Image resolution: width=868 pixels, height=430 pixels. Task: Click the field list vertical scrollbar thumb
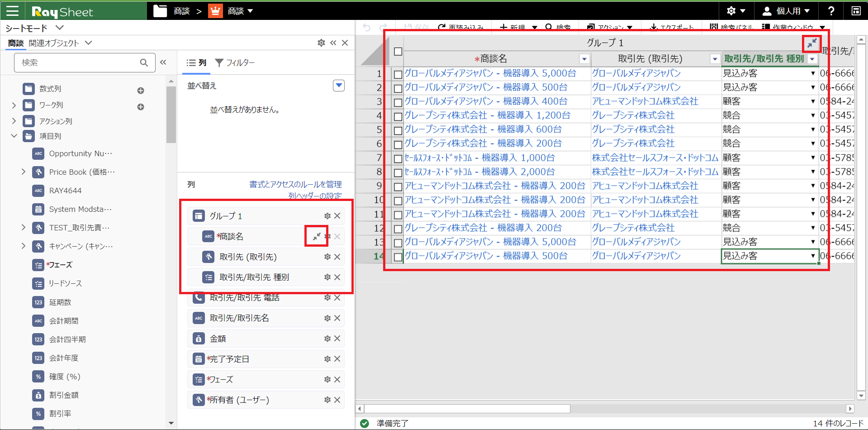click(x=171, y=115)
